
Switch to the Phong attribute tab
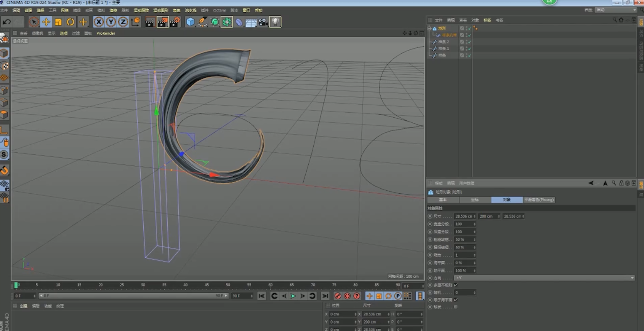(x=539, y=200)
